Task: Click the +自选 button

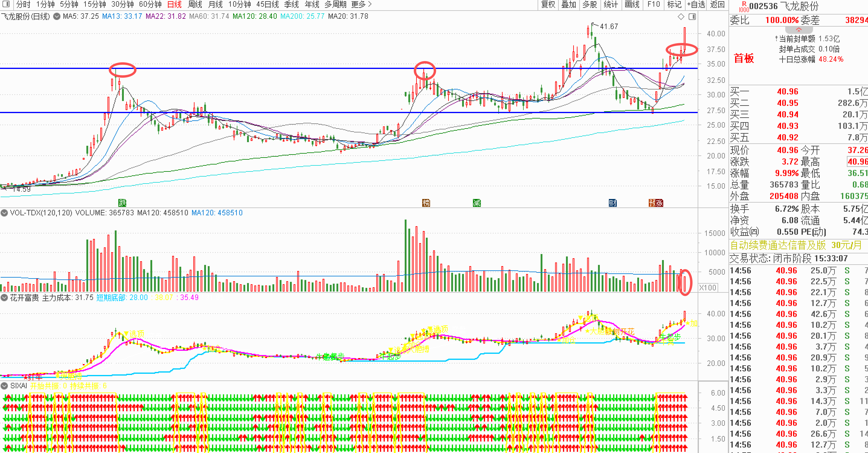Action: pos(696,5)
